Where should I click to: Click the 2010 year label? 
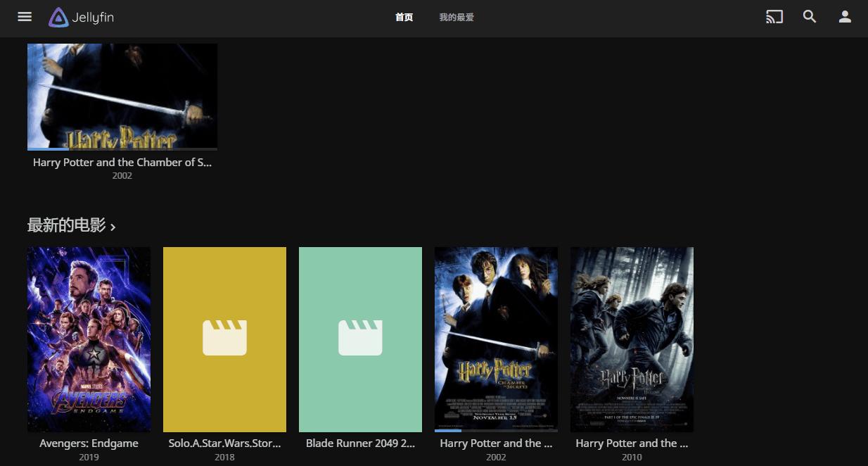pyautogui.click(x=632, y=457)
